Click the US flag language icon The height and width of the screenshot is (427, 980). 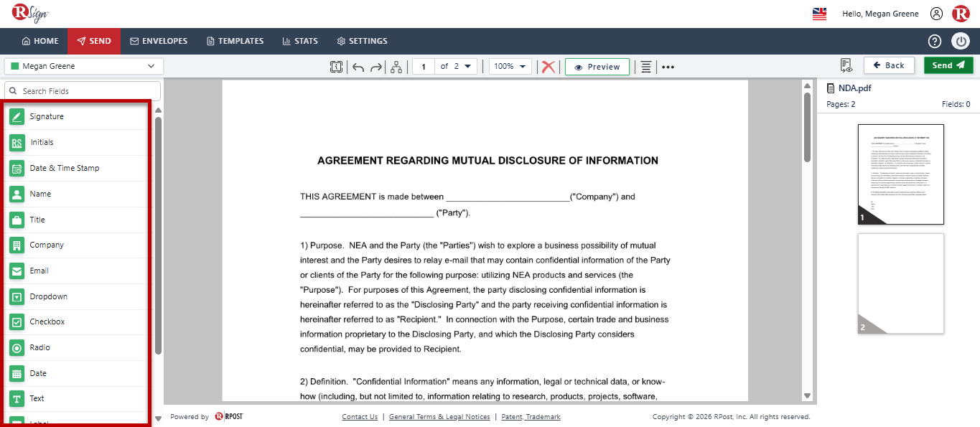(x=819, y=14)
